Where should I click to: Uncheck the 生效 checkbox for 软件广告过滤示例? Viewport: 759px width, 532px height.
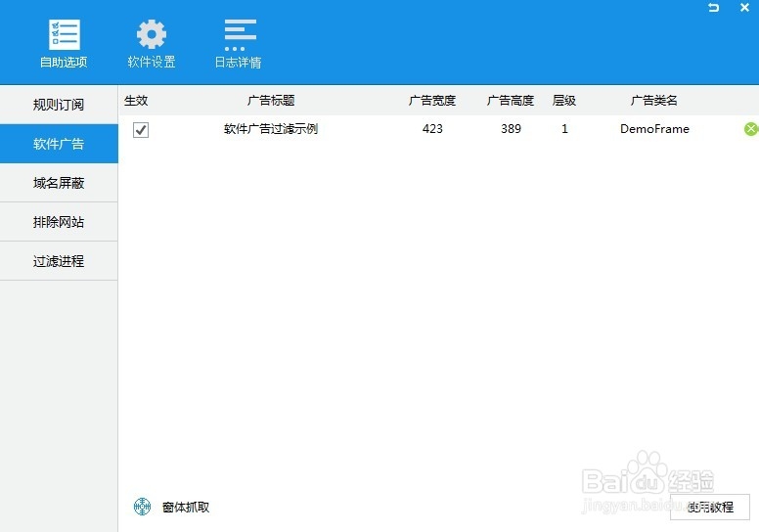tap(141, 130)
